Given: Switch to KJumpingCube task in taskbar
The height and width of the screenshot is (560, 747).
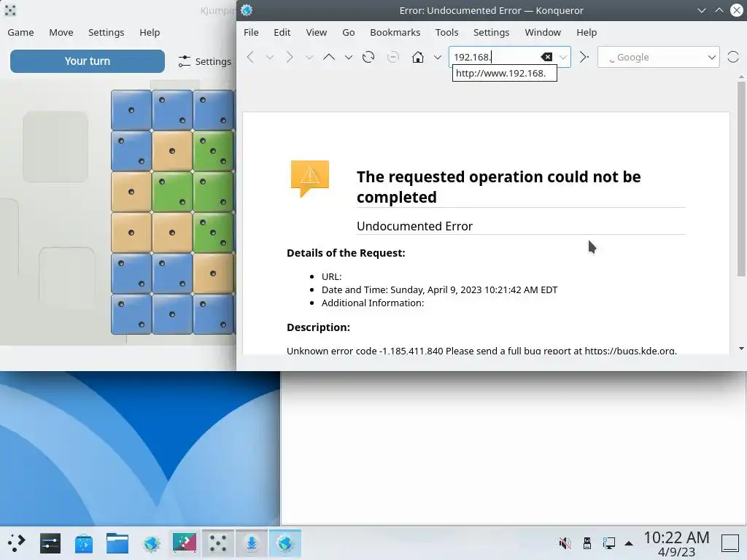Looking at the screenshot, I should click(217, 542).
